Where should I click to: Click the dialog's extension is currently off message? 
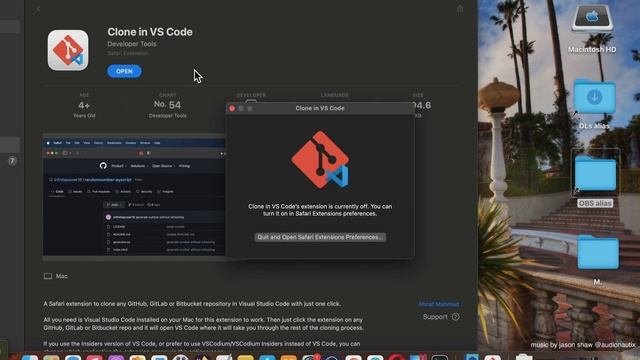coord(320,210)
